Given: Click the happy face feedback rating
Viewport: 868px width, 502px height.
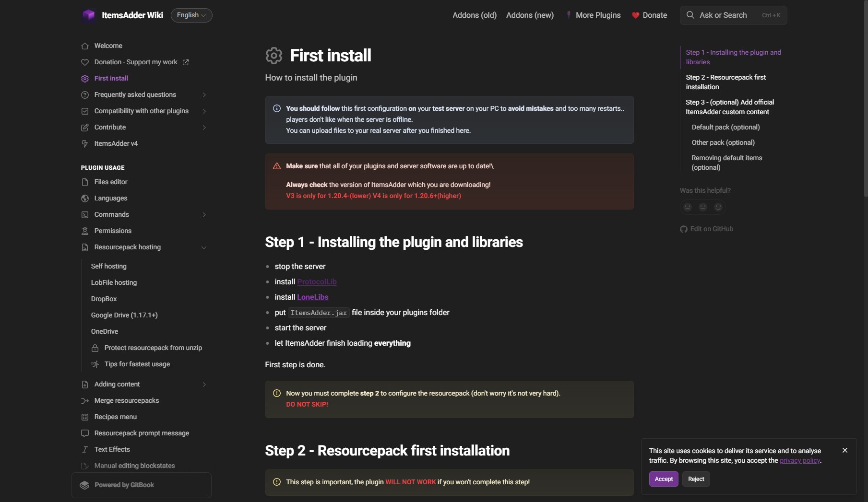Looking at the screenshot, I should [x=718, y=207].
